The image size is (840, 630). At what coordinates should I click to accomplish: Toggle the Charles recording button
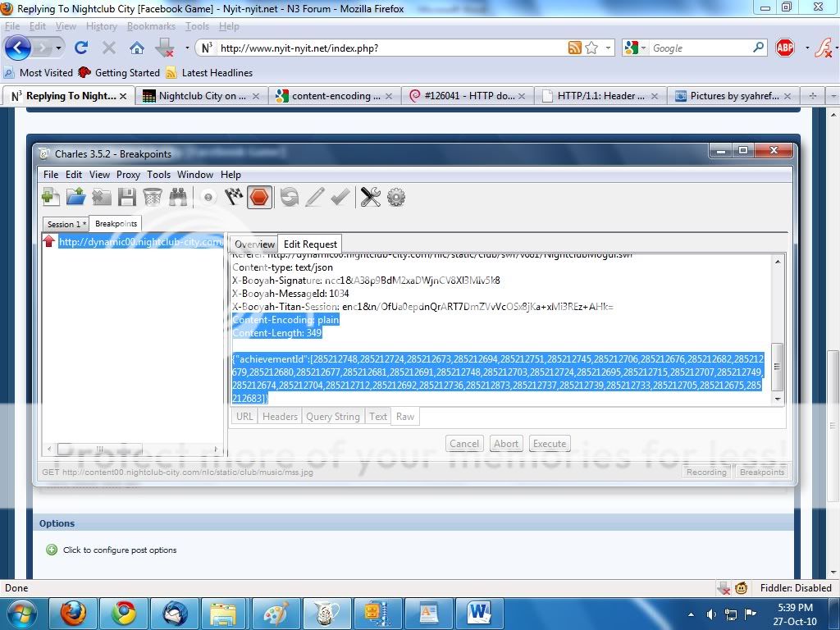pos(208,197)
